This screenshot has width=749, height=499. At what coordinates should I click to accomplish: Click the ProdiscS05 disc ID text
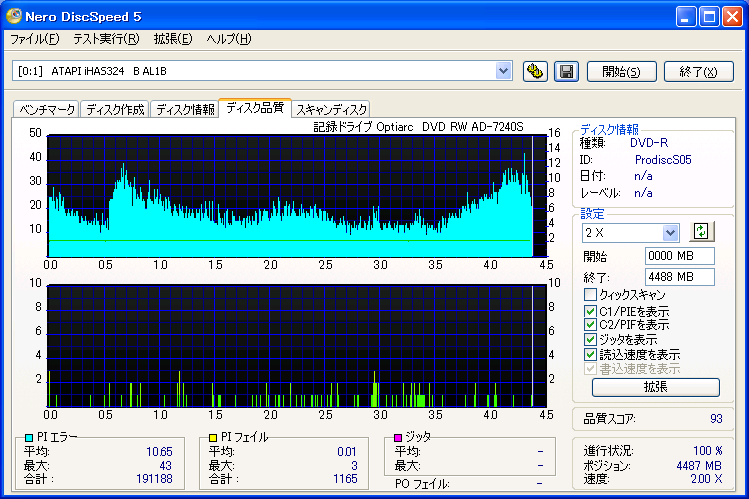(663, 160)
